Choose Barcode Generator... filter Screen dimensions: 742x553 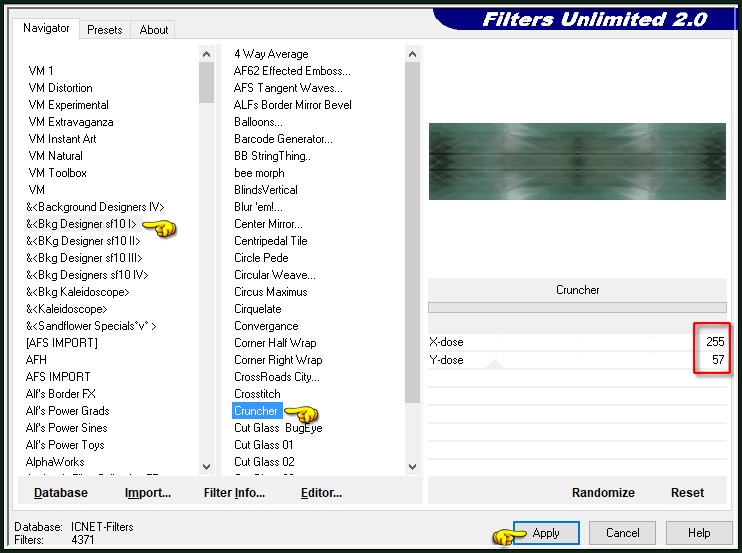click(x=283, y=139)
